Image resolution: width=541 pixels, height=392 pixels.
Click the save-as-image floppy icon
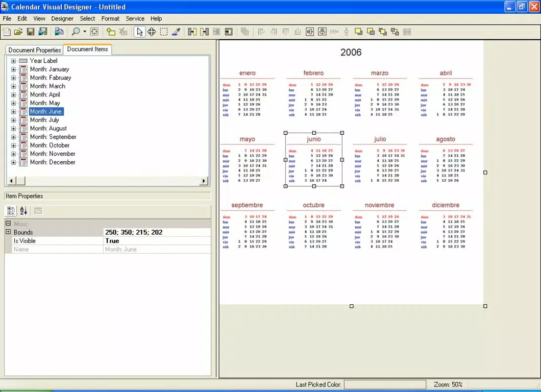click(x=43, y=32)
